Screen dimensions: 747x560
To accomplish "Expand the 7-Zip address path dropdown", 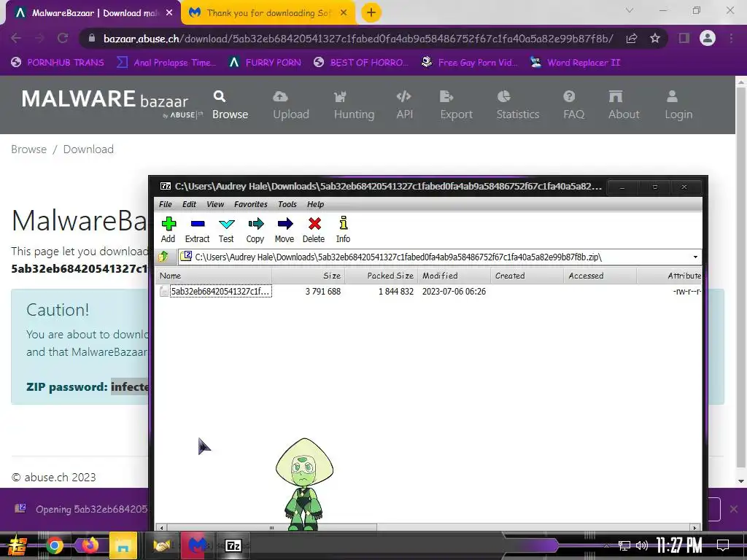I will coord(695,257).
